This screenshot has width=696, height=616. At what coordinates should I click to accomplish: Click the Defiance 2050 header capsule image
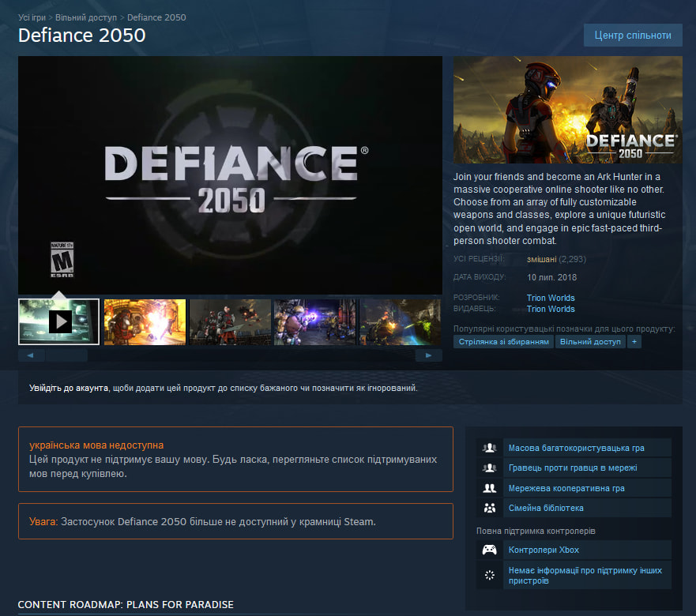[568, 110]
